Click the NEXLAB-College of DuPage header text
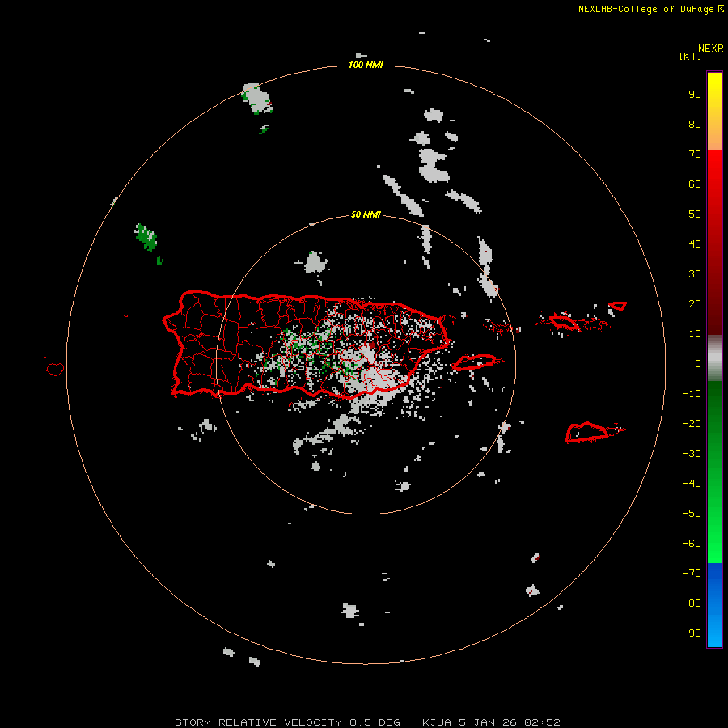This screenshot has width=728, height=728. tap(650, 9)
